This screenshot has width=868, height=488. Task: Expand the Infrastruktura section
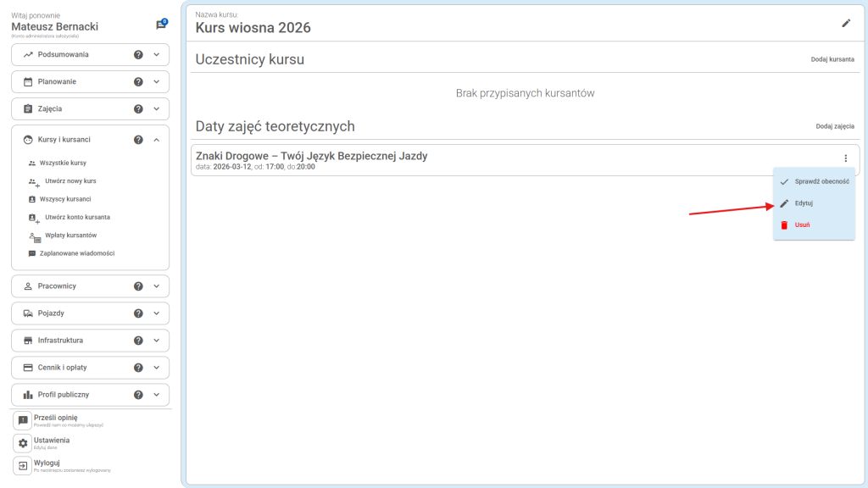[x=156, y=341]
